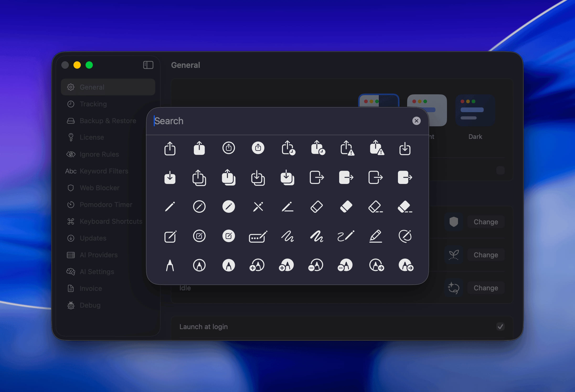Viewport: 575px width, 392px height.
Task: Open the Tracking settings section
Action: pyautogui.click(x=93, y=104)
